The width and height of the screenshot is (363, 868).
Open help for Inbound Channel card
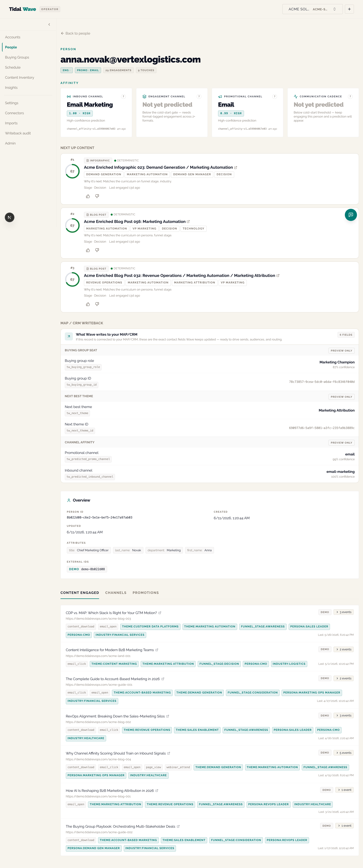[x=123, y=96]
